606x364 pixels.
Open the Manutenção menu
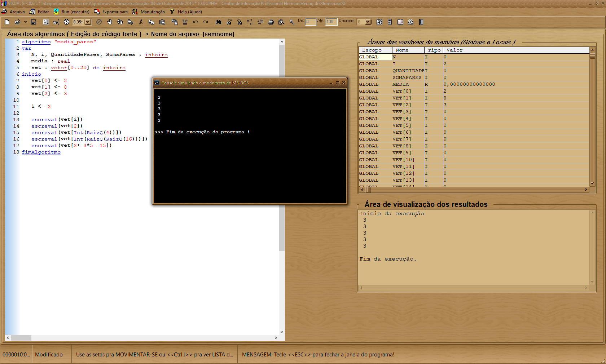[149, 12]
